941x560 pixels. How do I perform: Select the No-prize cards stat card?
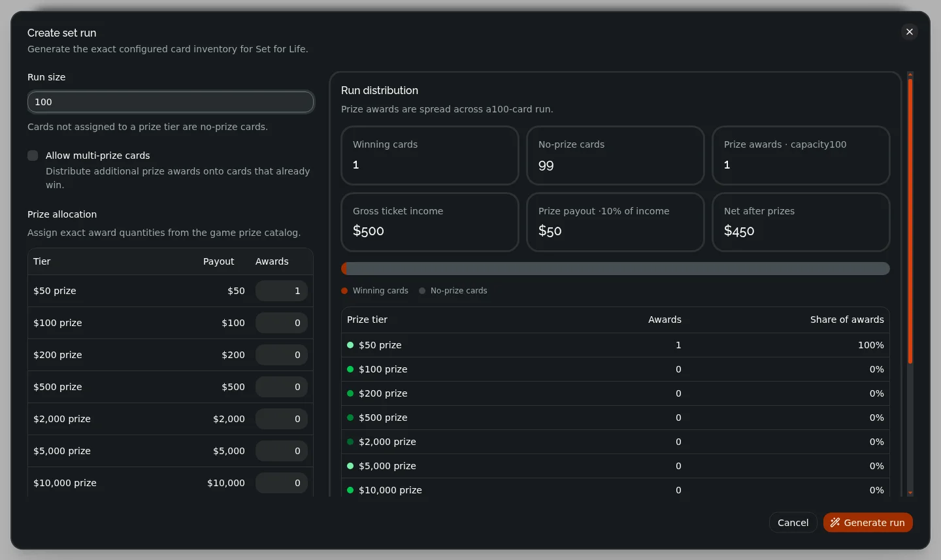(x=616, y=156)
